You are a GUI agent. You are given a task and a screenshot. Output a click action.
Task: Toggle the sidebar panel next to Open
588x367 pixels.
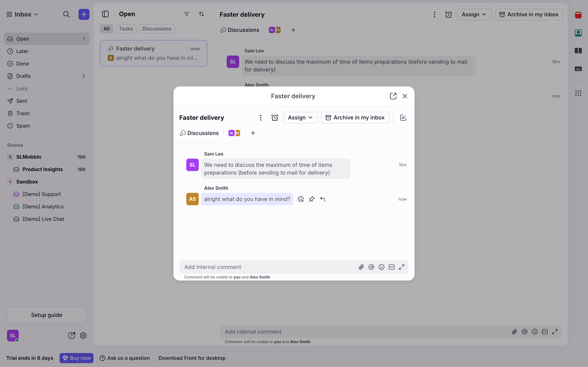tap(105, 14)
